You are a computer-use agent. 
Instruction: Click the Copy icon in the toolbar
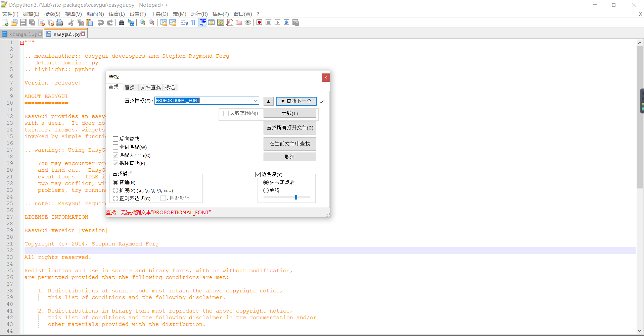click(x=80, y=22)
